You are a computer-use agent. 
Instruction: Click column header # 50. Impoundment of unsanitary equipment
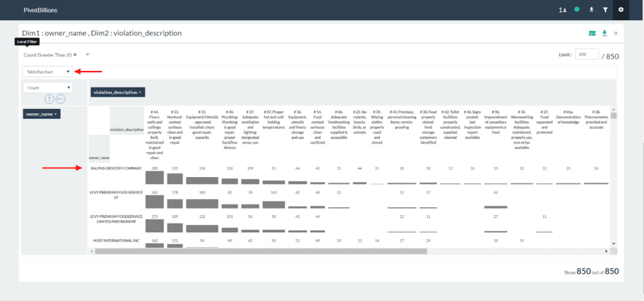click(x=496, y=122)
